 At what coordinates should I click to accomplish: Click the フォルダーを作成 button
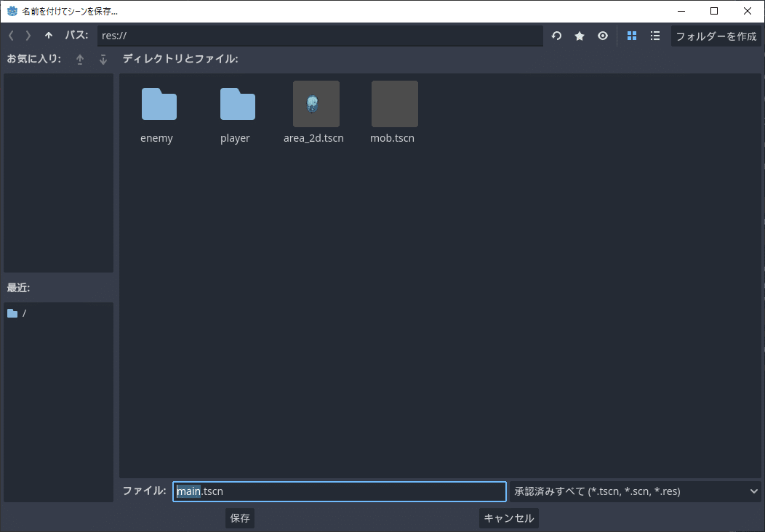click(x=716, y=36)
